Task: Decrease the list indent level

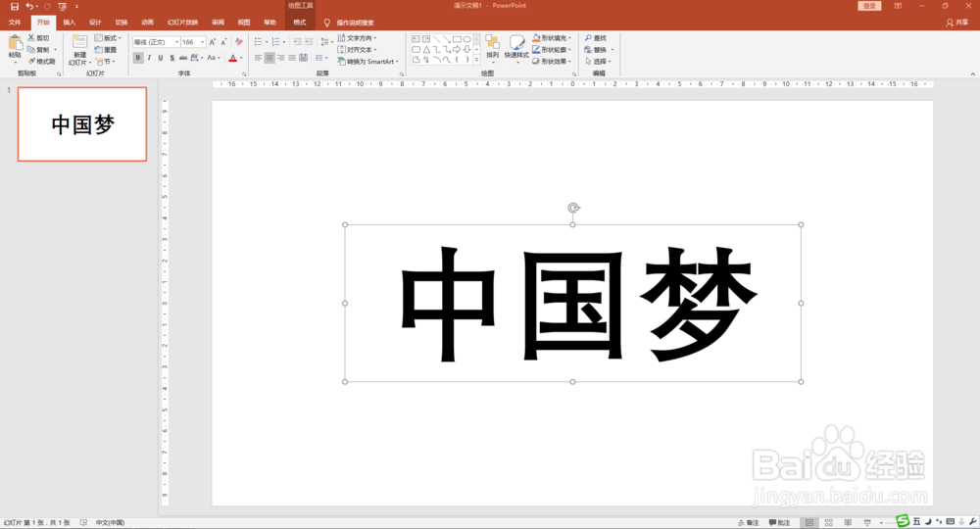Action: (298, 42)
